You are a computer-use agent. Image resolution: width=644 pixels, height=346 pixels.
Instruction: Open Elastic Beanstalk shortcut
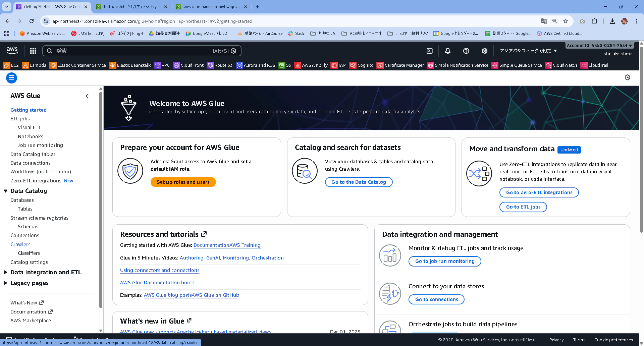point(130,65)
